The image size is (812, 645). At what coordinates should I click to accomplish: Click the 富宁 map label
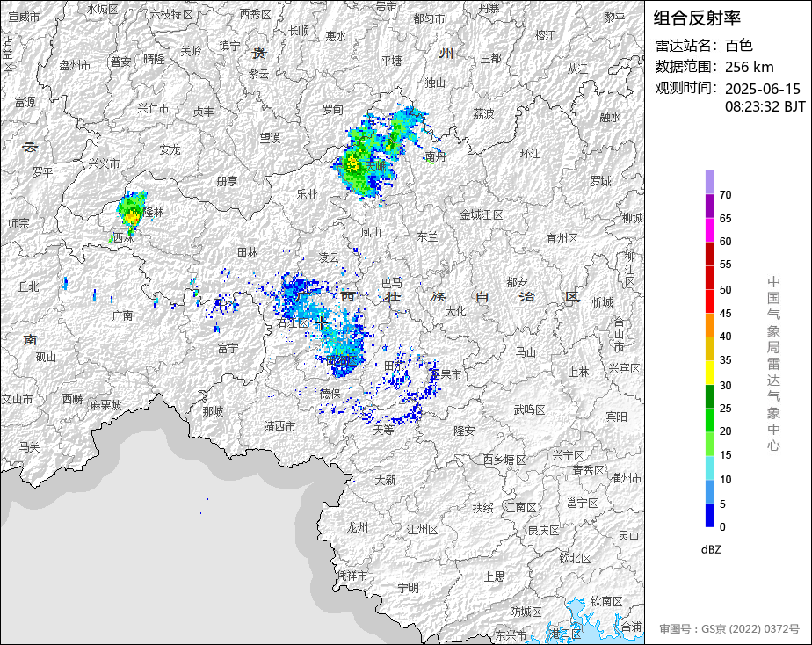coord(228,348)
